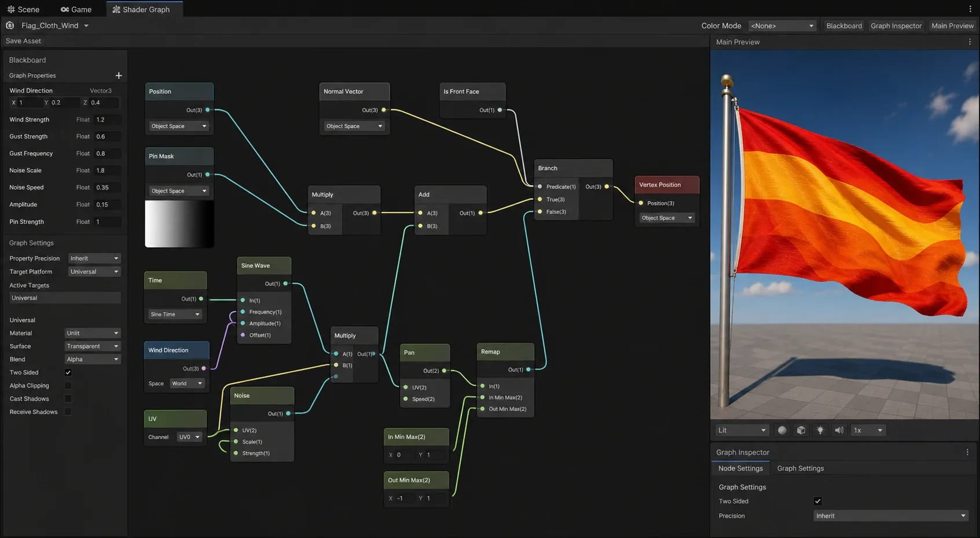
Task: Click the Save Asset button
Action: tap(23, 41)
